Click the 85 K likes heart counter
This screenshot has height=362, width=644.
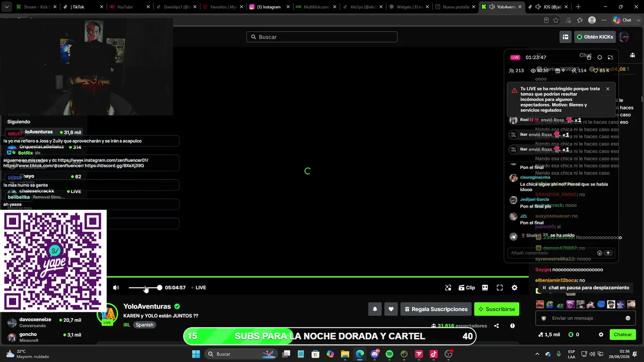[x=601, y=71]
